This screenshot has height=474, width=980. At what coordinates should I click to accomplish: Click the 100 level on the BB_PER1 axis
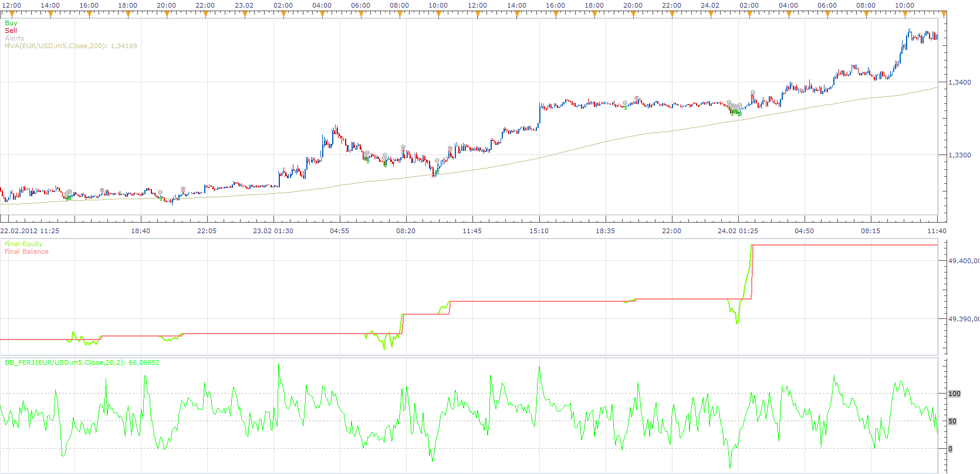tap(955, 394)
